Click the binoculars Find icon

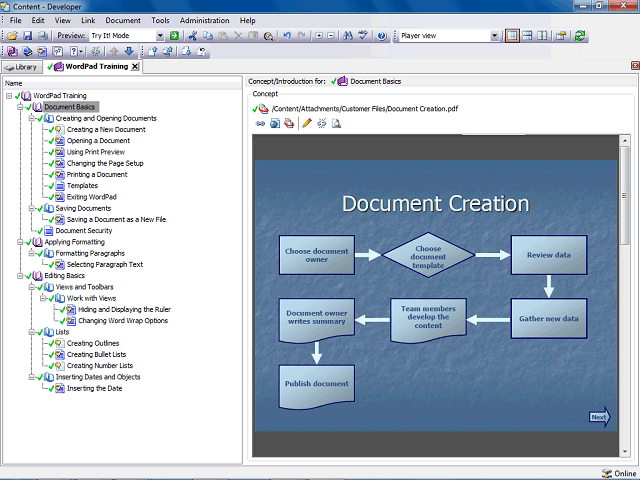coord(347,36)
